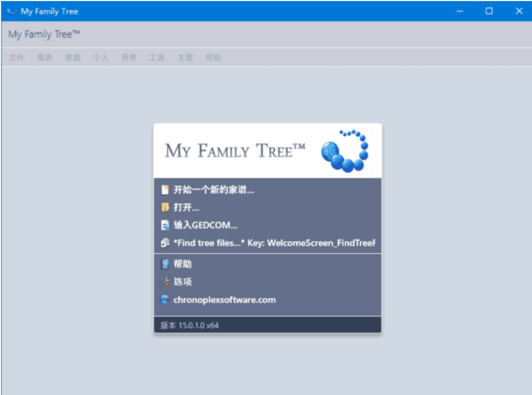Click the Find tree files icon
This screenshot has width=532, height=395.
click(x=165, y=243)
